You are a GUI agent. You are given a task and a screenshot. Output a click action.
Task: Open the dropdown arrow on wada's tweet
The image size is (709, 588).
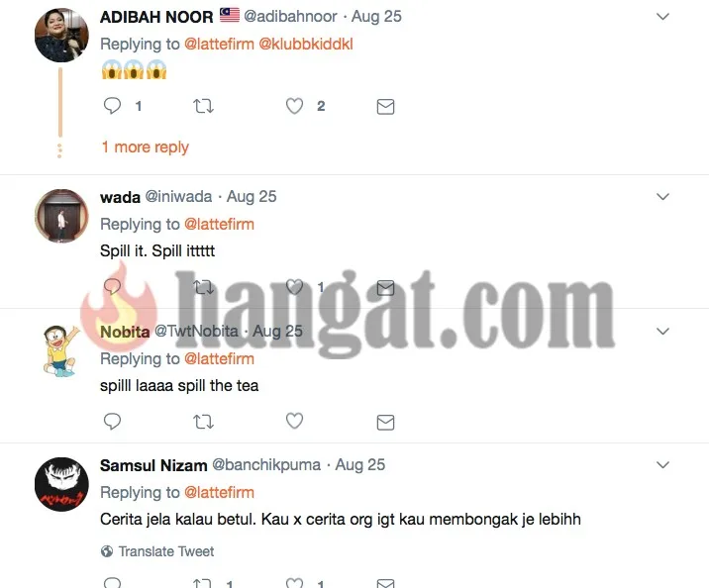(x=662, y=197)
